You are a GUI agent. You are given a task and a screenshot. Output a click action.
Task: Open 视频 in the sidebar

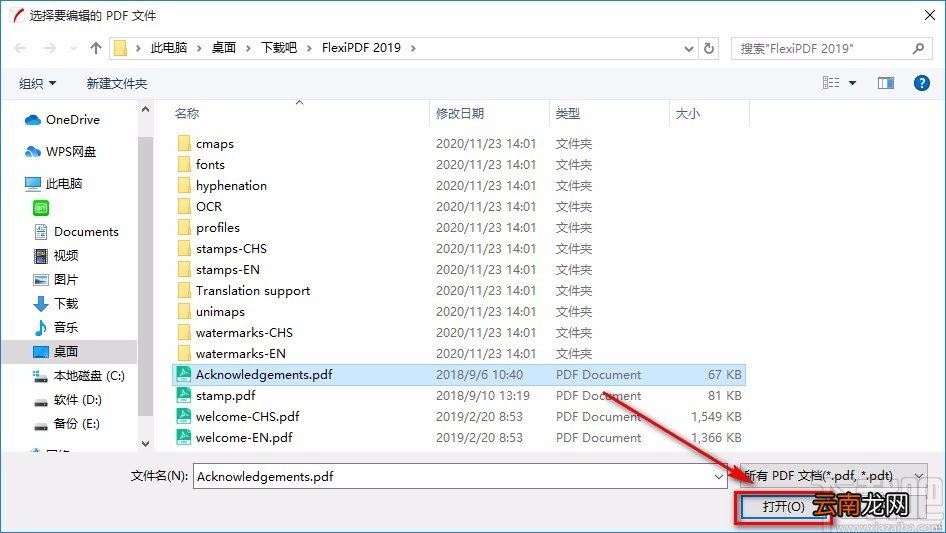click(x=56, y=256)
